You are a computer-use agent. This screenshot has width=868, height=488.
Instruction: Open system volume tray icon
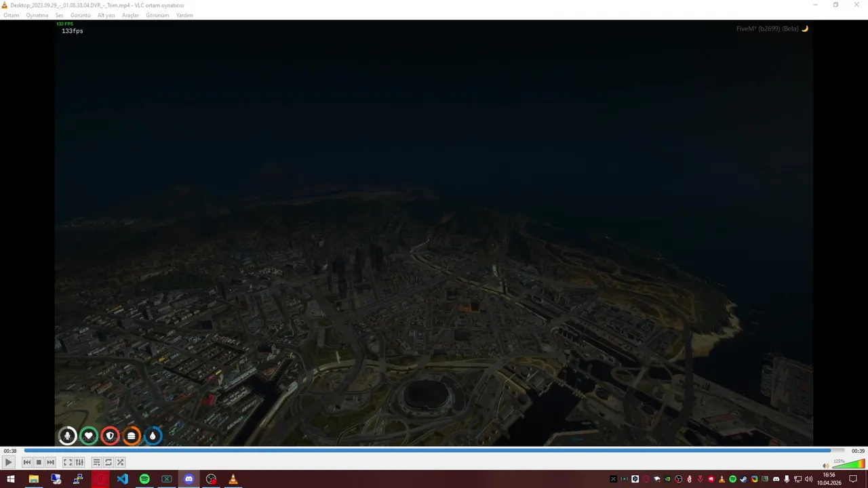pyautogui.click(x=808, y=479)
